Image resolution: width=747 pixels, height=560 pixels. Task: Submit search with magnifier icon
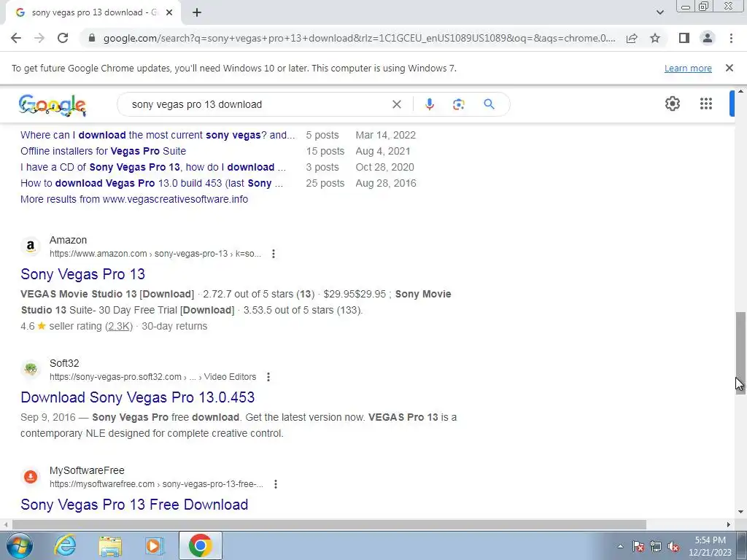[489, 104]
